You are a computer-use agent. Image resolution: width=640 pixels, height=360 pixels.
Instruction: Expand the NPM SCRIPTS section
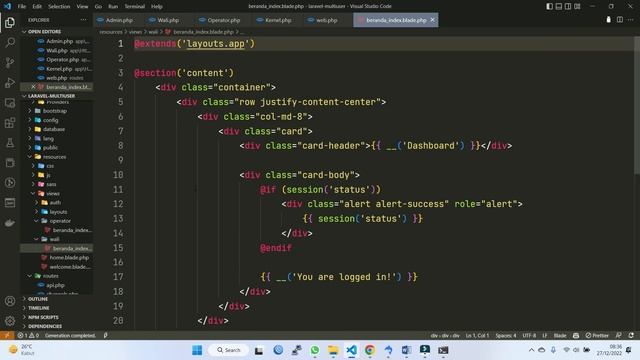click(57, 317)
